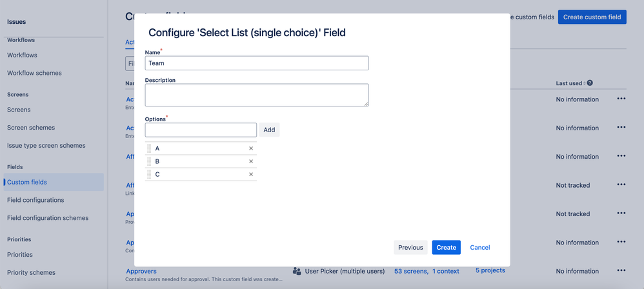
Task: Open more actions menu for Approvers row
Action: pyautogui.click(x=621, y=270)
